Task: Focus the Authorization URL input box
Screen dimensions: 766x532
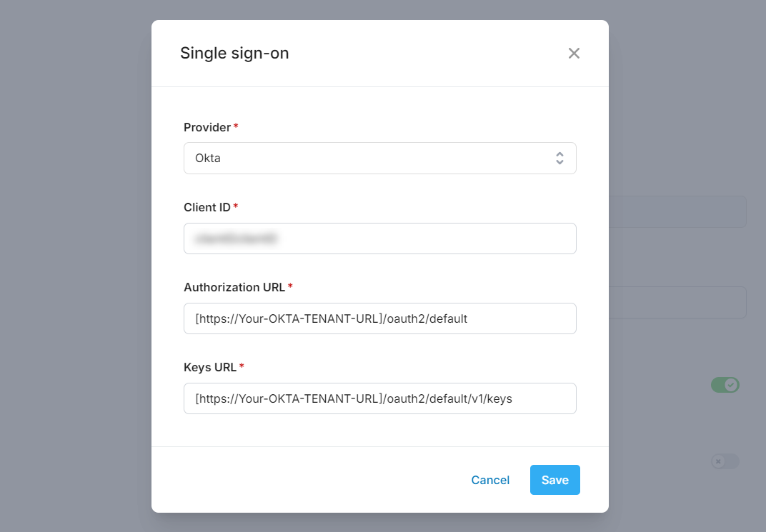Action: click(x=379, y=318)
